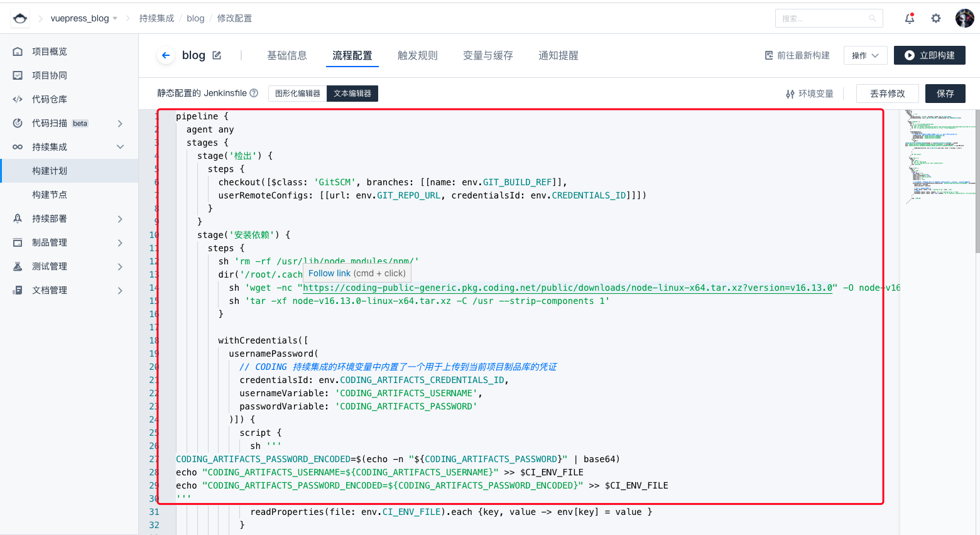The height and width of the screenshot is (535, 980).
Task: Select the 文本编辑器 text editor mode
Action: pos(352,94)
